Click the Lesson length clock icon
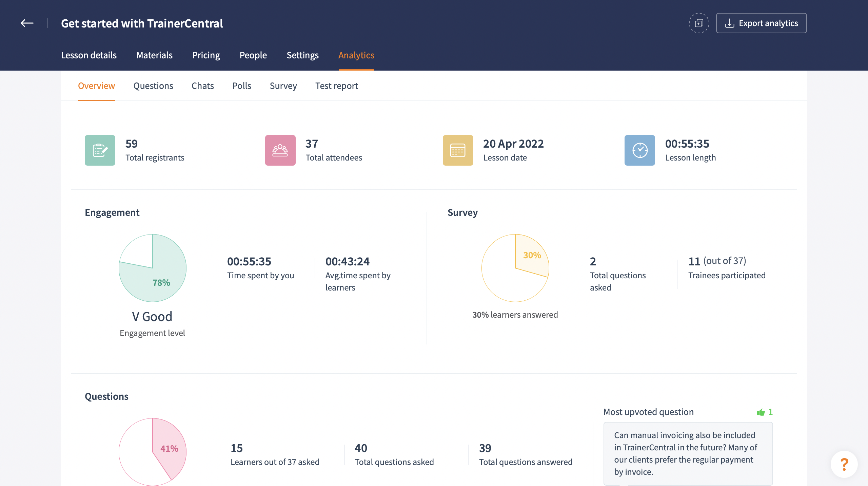This screenshot has width=868, height=486. pos(639,150)
